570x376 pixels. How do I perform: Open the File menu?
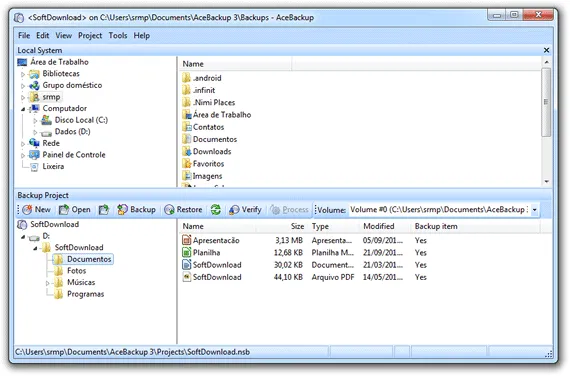click(24, 36)
